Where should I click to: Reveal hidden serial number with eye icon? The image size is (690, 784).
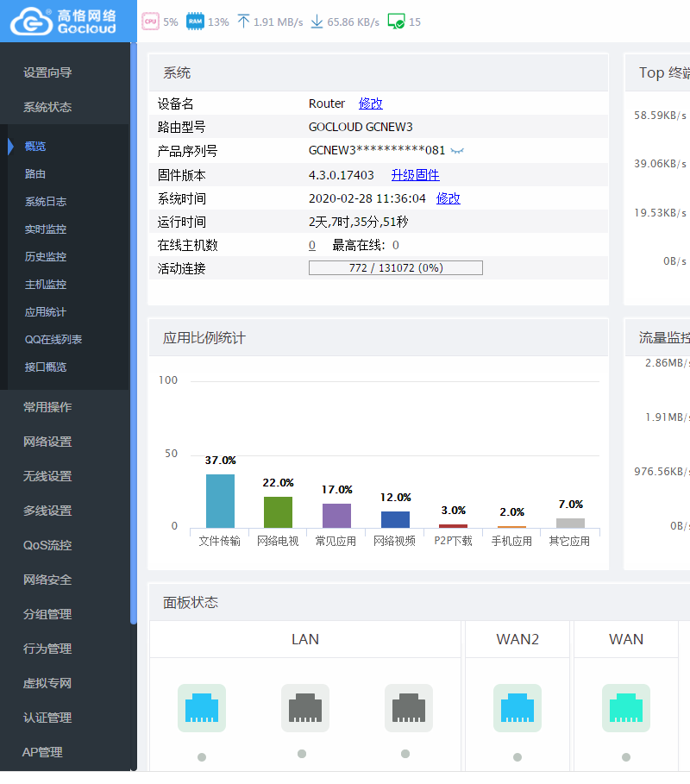click(457, 151)
